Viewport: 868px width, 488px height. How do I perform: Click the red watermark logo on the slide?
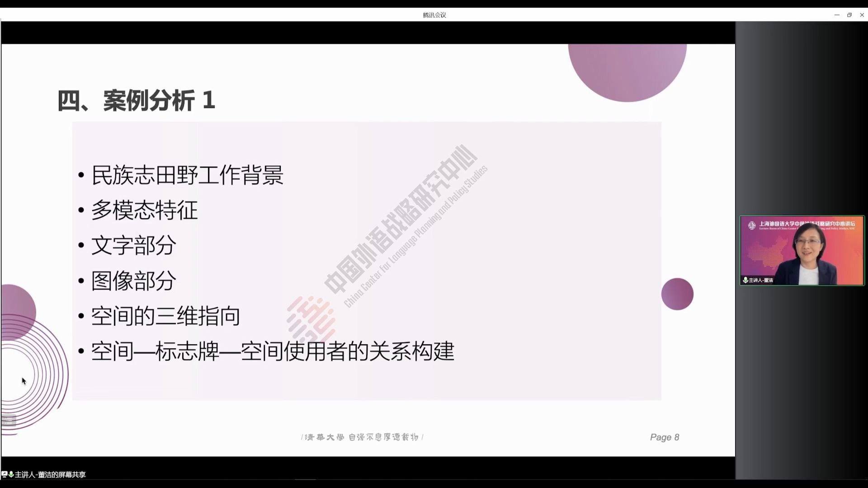311,319
